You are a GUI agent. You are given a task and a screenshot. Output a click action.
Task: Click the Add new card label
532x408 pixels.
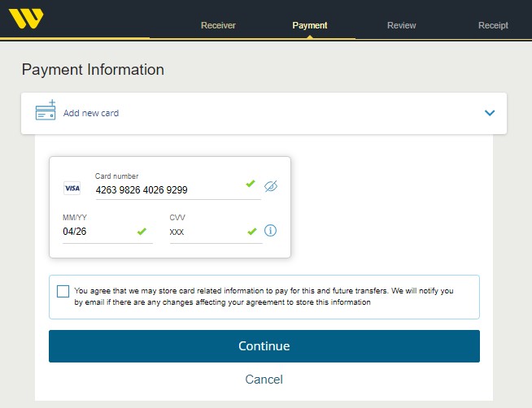(91, 113)
